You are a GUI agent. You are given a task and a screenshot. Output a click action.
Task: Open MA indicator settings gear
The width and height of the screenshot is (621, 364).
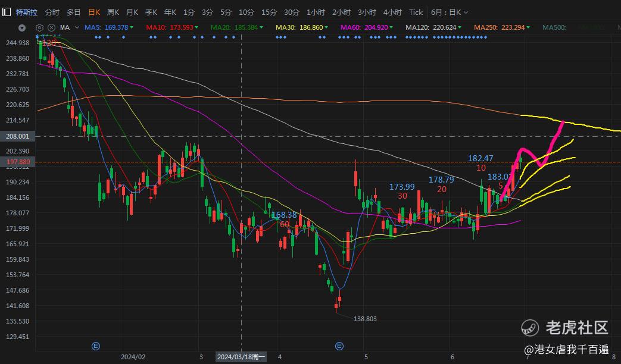point(39,27)
